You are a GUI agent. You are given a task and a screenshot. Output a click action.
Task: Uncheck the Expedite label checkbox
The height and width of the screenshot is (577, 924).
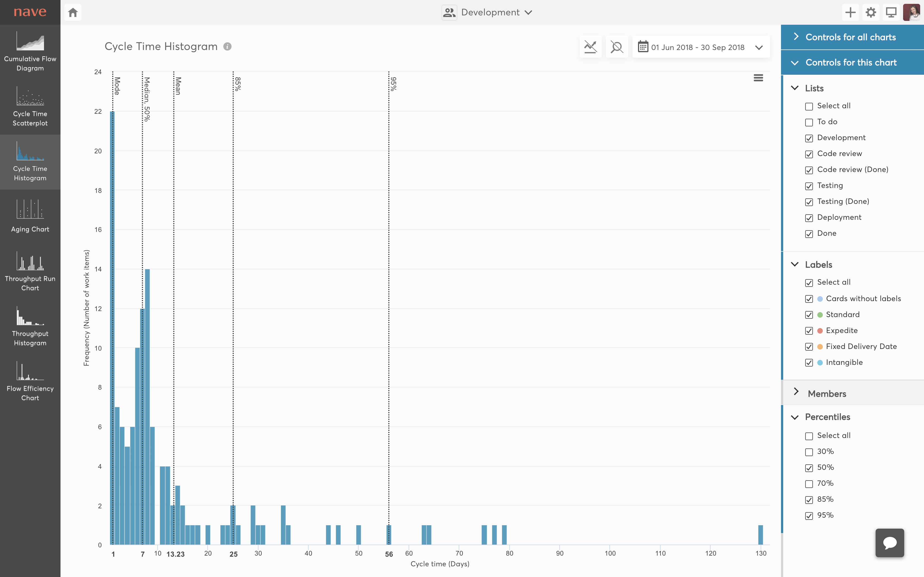[x=809, y=331]
